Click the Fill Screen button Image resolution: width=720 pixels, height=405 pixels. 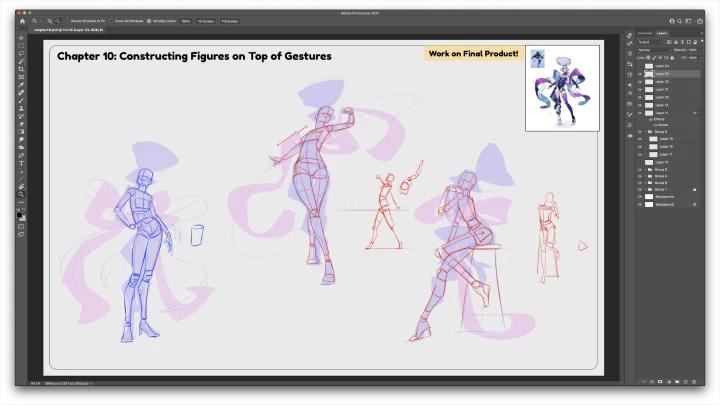click(x=230, y=21)
